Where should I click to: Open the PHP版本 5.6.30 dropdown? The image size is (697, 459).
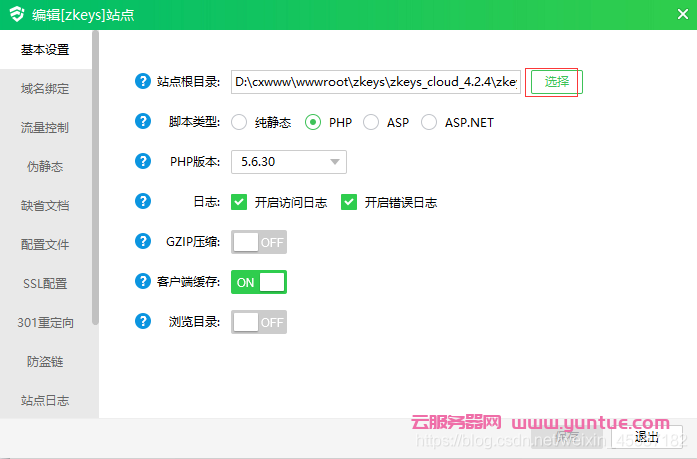pos(288,162)
